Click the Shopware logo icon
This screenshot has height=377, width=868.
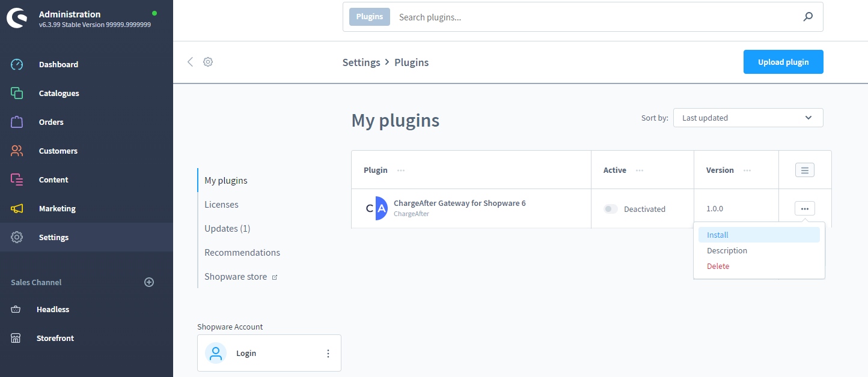17,19
